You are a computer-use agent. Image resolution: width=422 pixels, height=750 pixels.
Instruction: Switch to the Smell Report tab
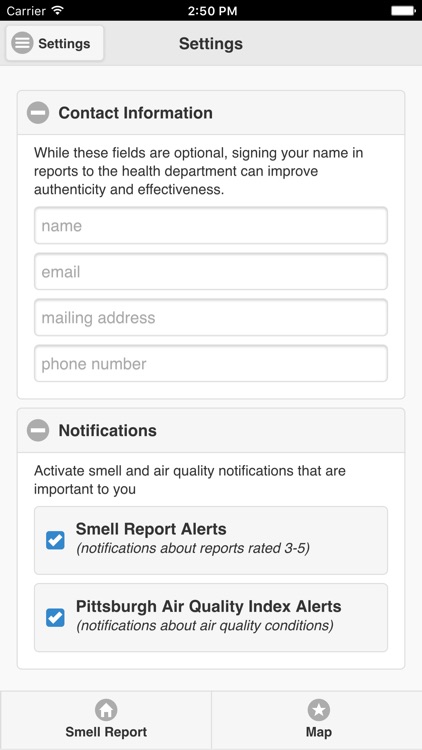coord(106,720)
